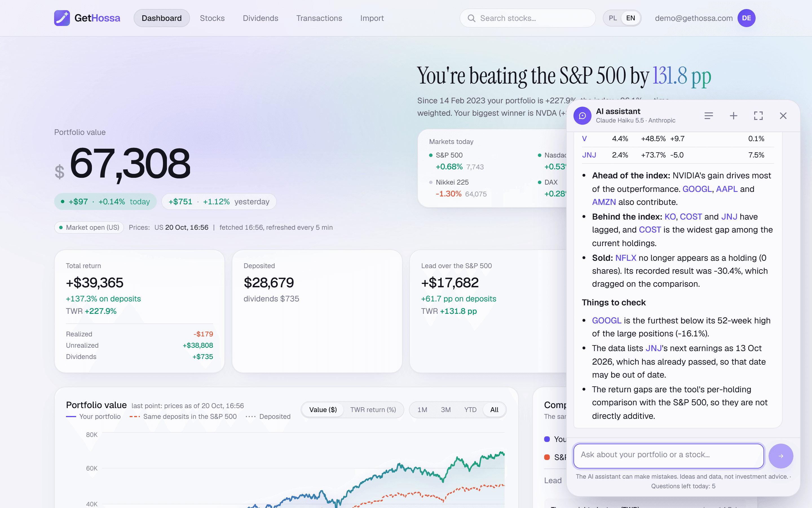Click the AAPL ticker link
This screenshot has width=812, height=508.
727,189
